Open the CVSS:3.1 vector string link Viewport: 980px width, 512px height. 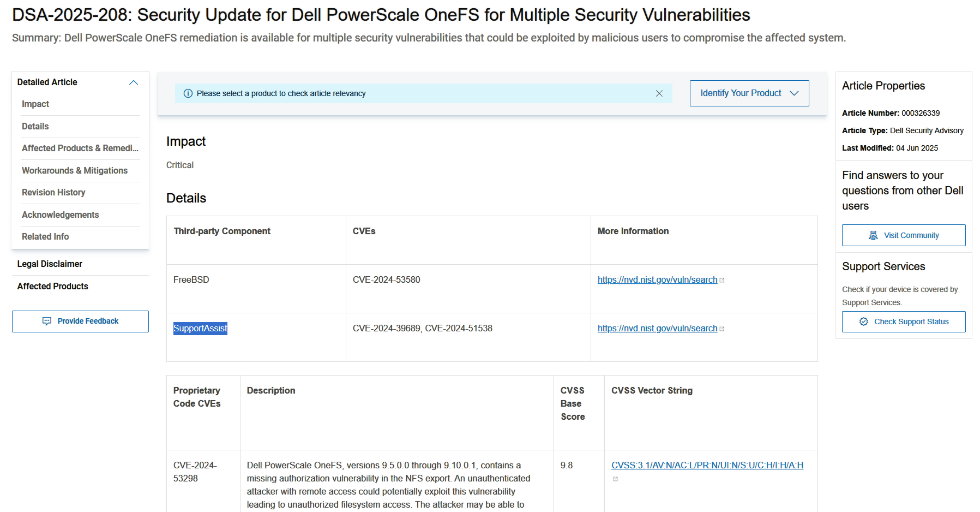coord(707,465)
